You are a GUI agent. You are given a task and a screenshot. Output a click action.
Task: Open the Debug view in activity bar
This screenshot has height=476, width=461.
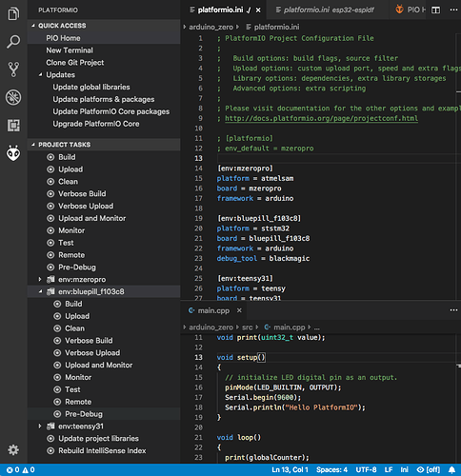pyautogui.click(x=13, y=97)
